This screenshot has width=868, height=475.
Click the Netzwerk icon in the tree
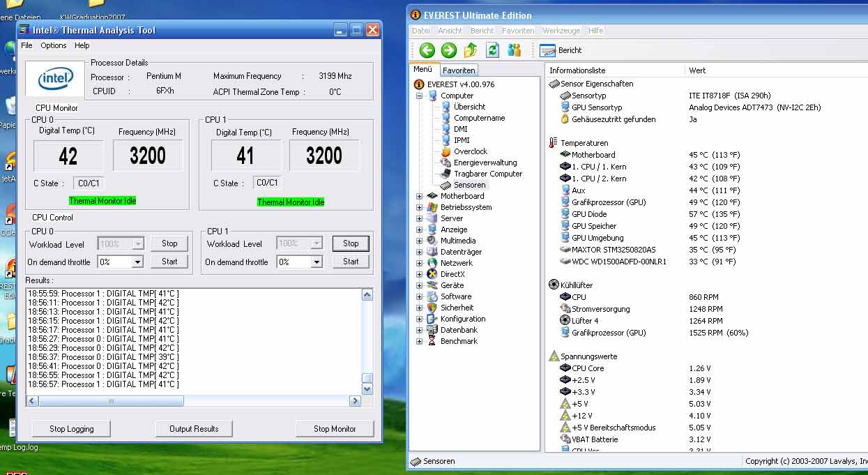pyautogui.click(x=433, y=263)
